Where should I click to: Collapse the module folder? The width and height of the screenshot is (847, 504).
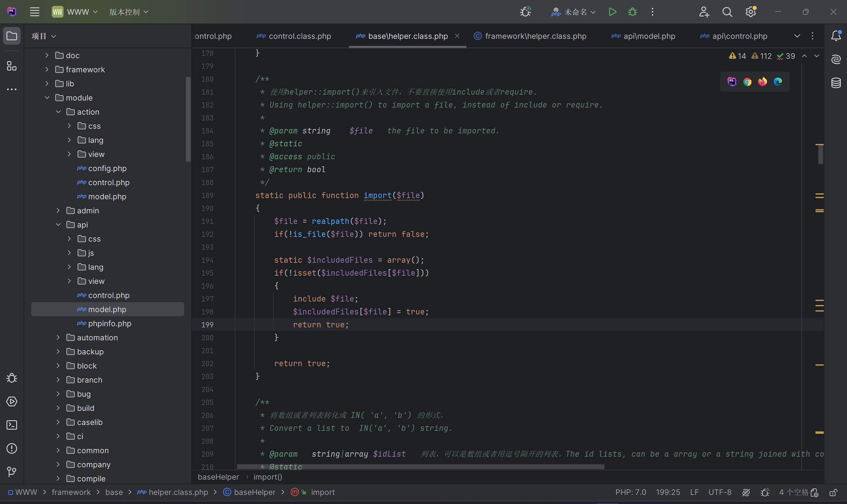47,98
